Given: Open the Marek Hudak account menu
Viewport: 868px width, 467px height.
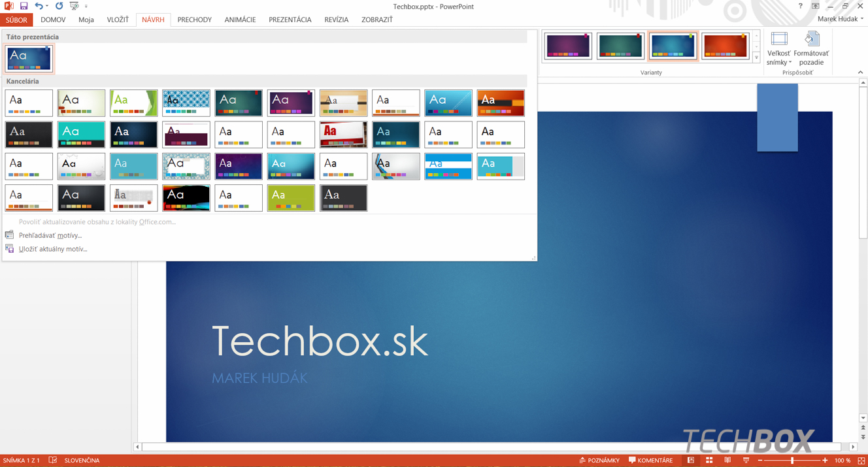Looking at the screenshot, I should (x=841, y=19).
